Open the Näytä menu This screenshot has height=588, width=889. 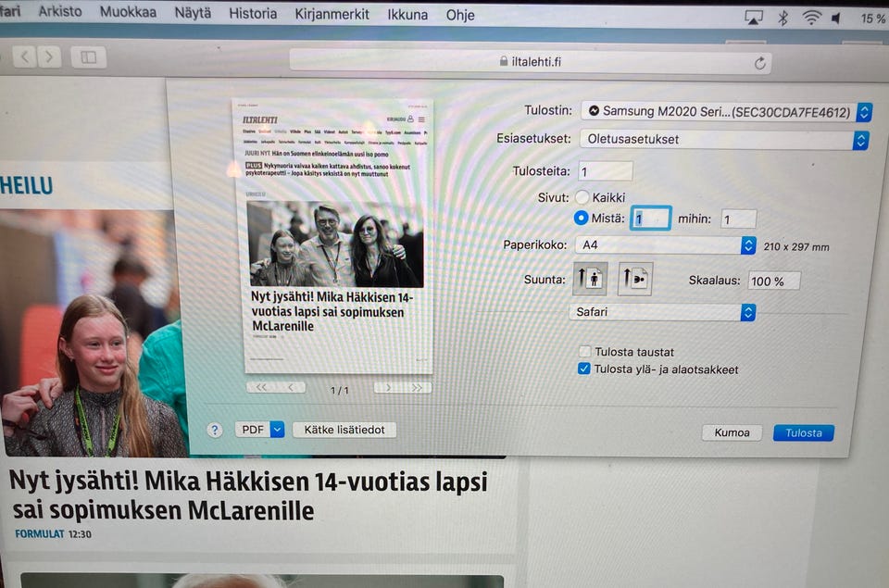(193, 13)
